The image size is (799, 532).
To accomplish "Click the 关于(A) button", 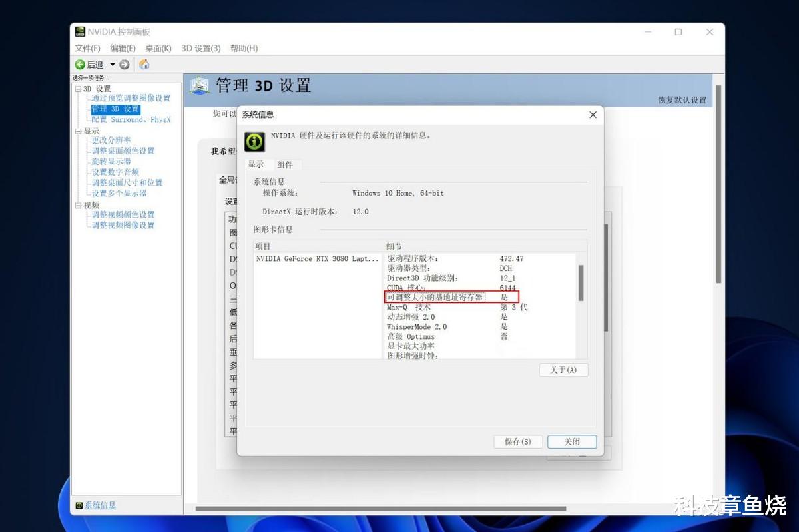I will 563,370.
